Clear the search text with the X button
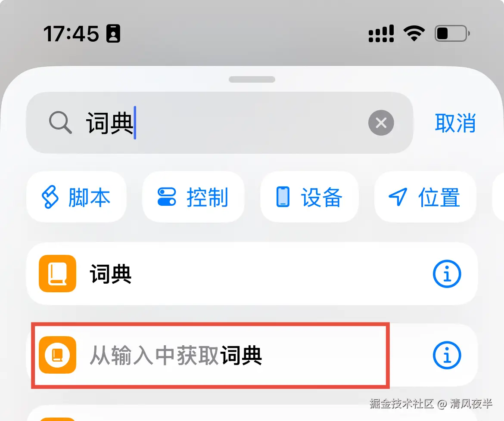The height and width of the screenshot is (421, 504). (381, 123)
